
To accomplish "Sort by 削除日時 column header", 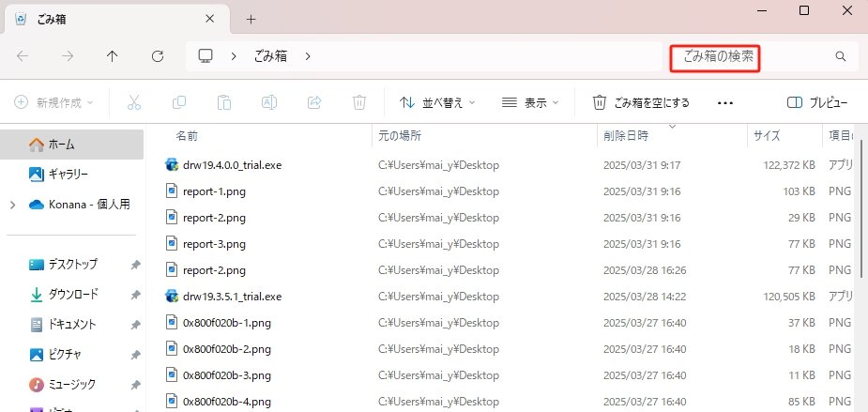I will coord(625,136).
